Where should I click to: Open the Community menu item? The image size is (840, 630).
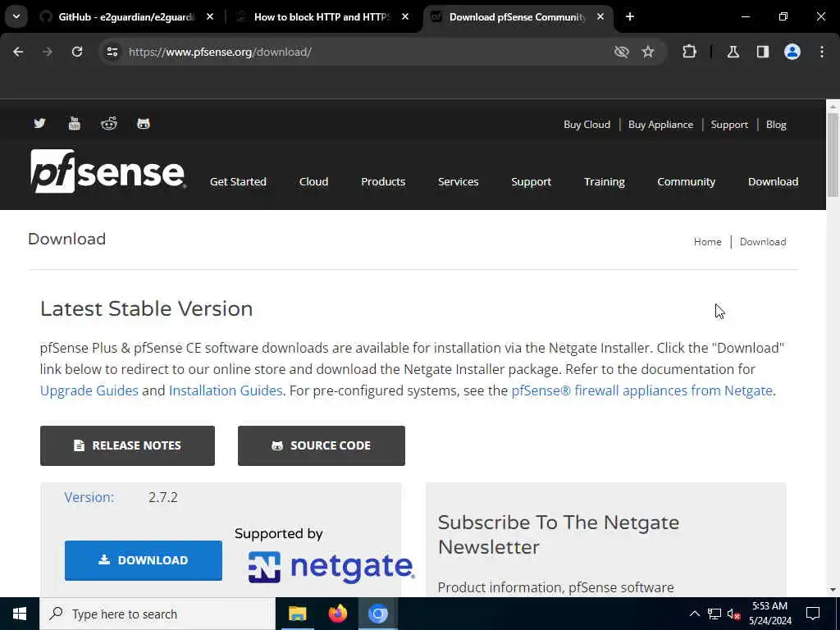pyautogui.click(x=687, y=181)
